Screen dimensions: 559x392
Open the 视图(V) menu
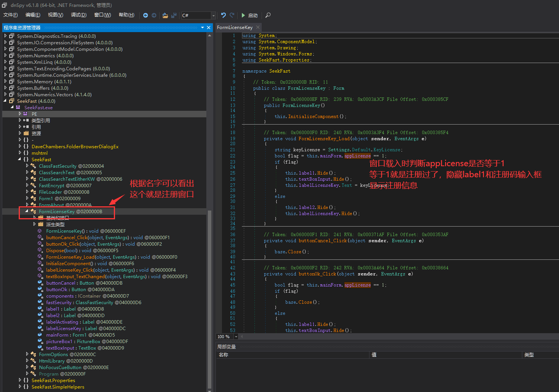55,15
